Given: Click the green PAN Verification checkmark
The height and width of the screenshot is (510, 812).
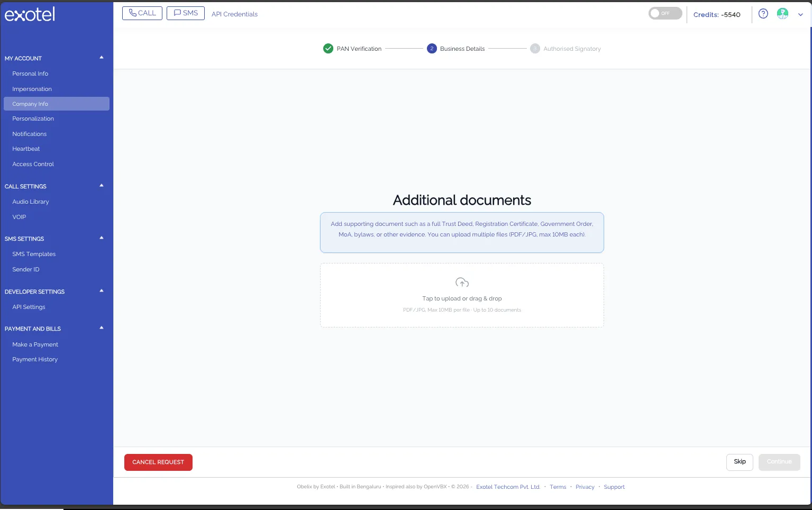Looking at the screenshot, I should (328, 49).
